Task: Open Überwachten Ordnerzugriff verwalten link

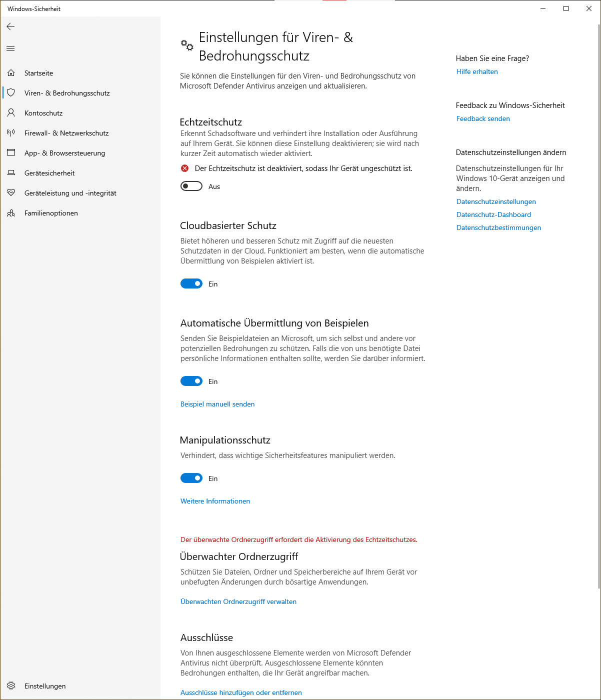Action: click(x=238, y=601)
